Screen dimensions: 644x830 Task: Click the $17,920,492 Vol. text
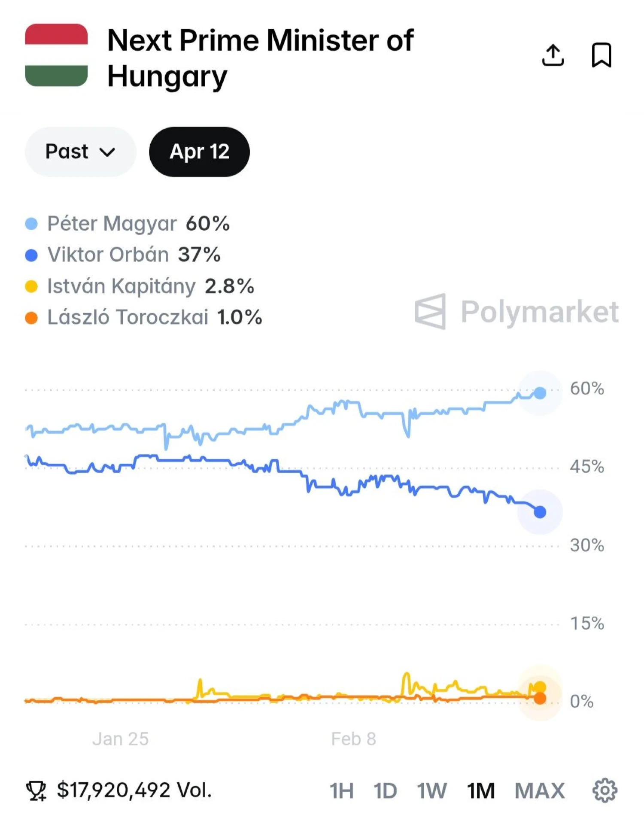(x=134, y=790)
